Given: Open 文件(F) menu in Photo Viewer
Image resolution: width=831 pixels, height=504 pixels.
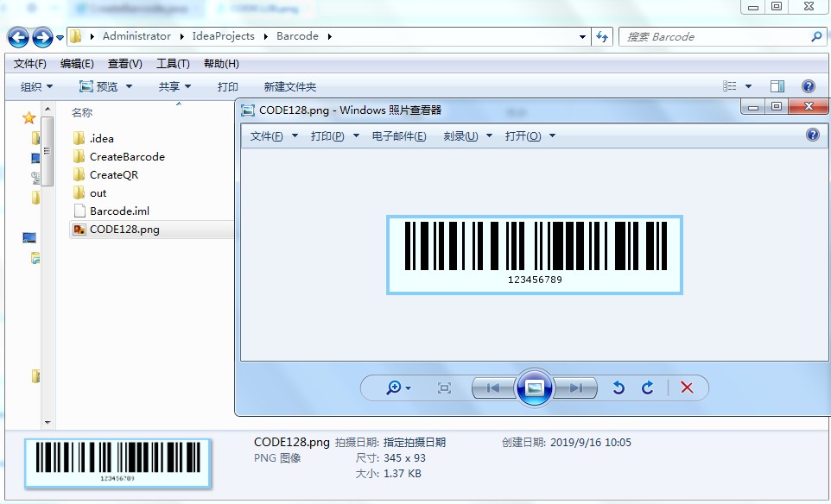Looking at the screenshot, I should (x=273, y=136).
